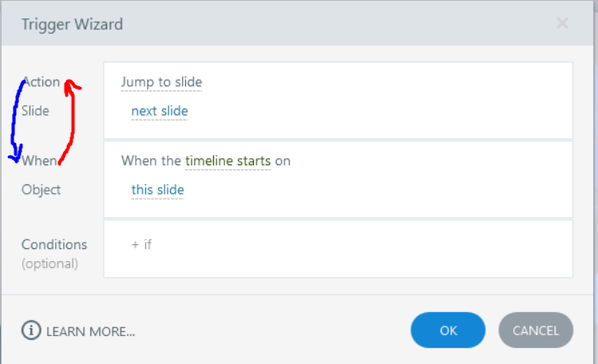Click the "Slide" field label
Viewport: 598px width, 364px height.
click(x=35, y=111)
